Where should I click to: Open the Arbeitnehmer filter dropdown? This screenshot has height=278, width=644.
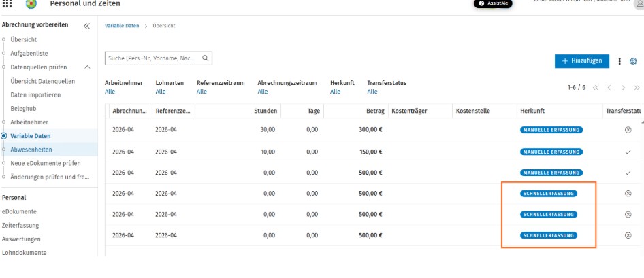click(x=110, y=92)
